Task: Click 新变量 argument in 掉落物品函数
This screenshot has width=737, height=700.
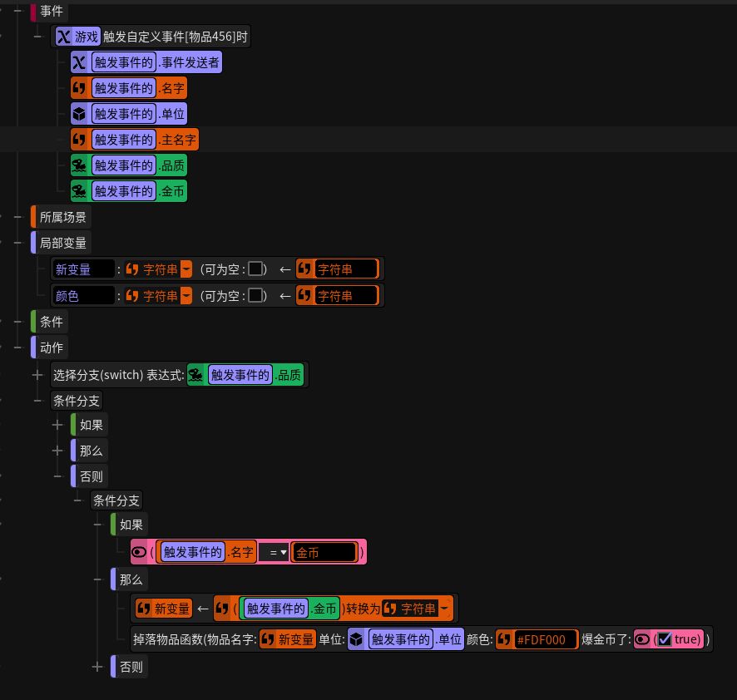Action: [x=288, y=639]
